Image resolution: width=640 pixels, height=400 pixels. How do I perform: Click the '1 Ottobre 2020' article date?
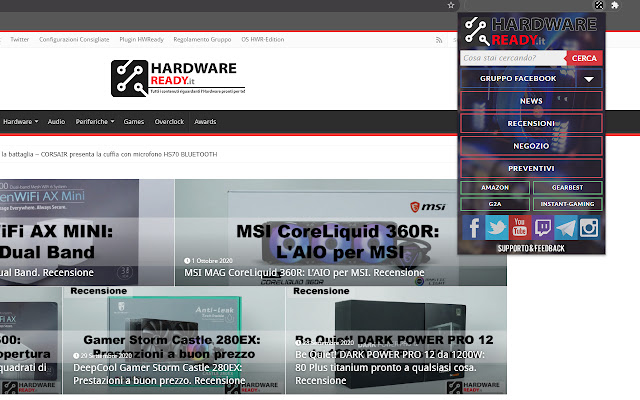pyautogui.click(x=209, y=260)
